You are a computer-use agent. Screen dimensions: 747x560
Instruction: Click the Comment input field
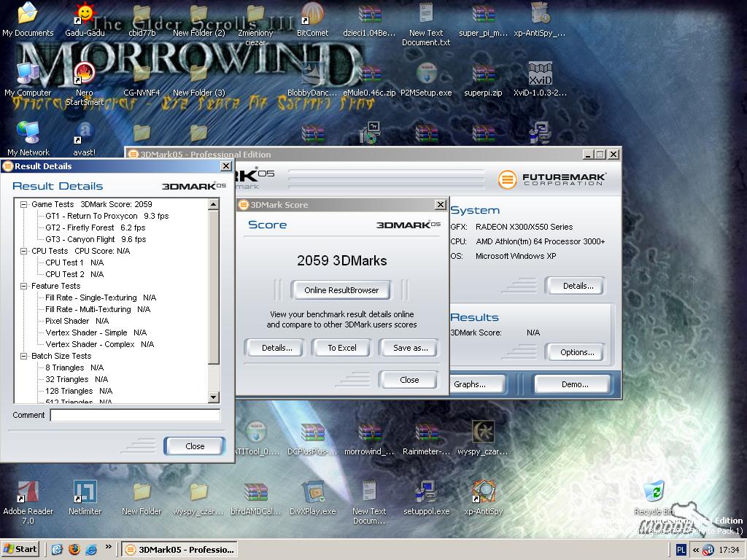(x=135, y=415)
